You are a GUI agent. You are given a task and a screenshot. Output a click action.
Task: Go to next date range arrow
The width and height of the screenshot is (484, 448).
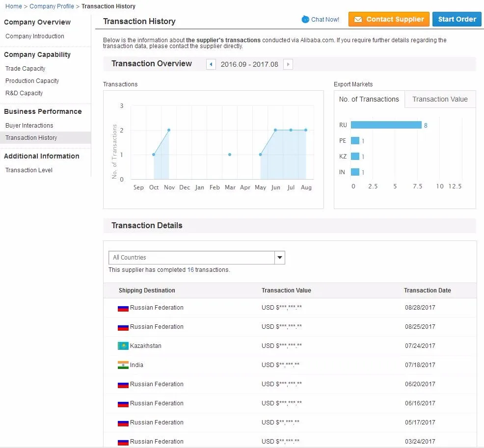pyautogui.click(x=288, y=64)
